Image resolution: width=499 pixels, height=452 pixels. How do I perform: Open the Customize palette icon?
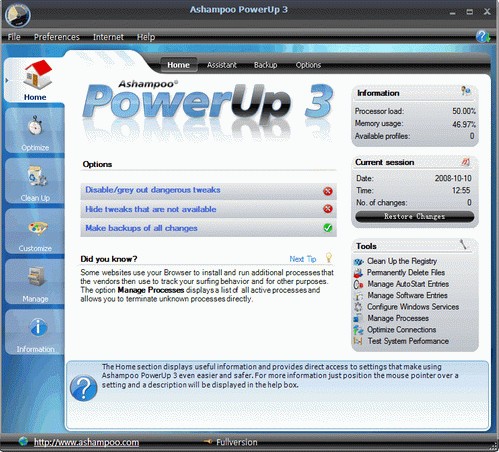tap(37, 229)
